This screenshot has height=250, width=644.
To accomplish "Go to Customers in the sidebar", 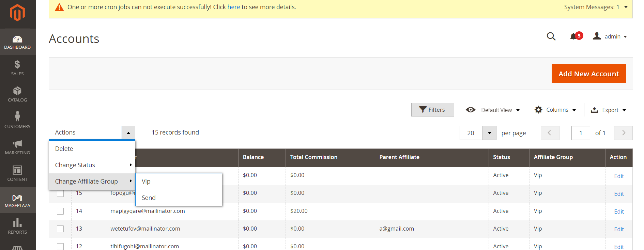I will point(17,121).
